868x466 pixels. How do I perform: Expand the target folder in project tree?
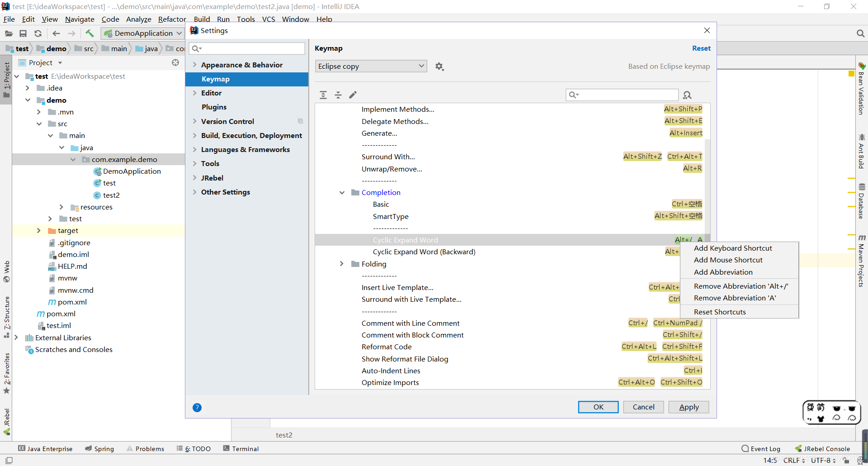pos(39,231)
